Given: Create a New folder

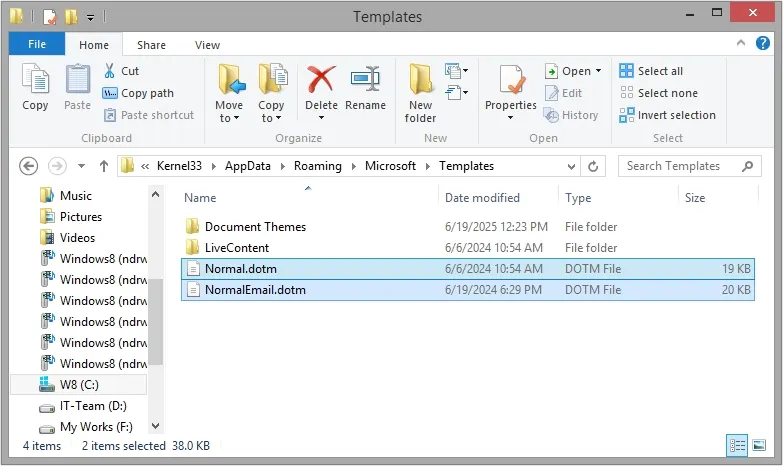Looking at the screenshot, I should click(420, 93).
